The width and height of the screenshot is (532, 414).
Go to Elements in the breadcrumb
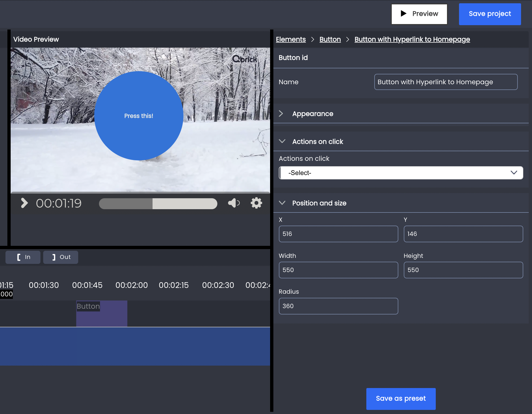tap(291, 39)
